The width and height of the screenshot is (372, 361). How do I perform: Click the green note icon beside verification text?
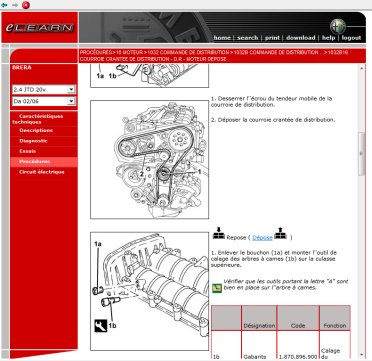coord(217,288)
